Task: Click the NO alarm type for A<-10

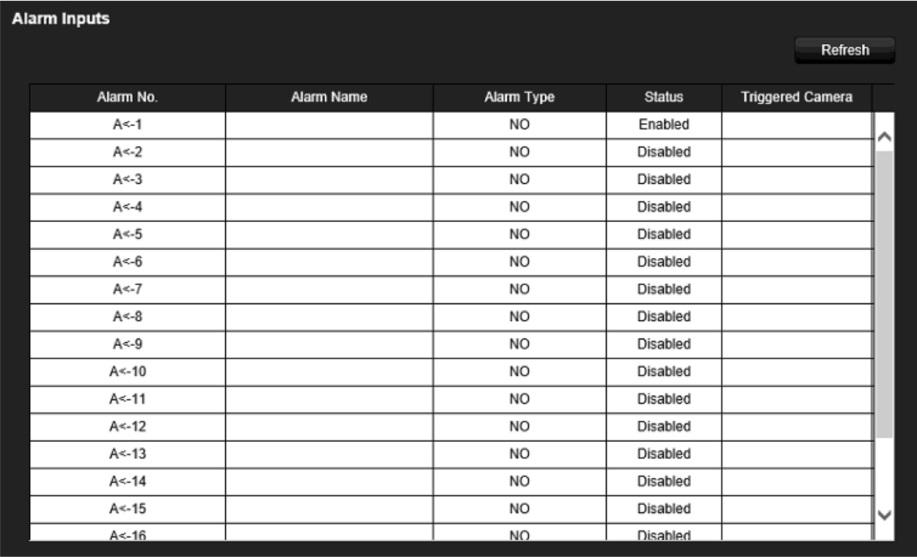Action: pyautogui.click(x=519, y=372)
